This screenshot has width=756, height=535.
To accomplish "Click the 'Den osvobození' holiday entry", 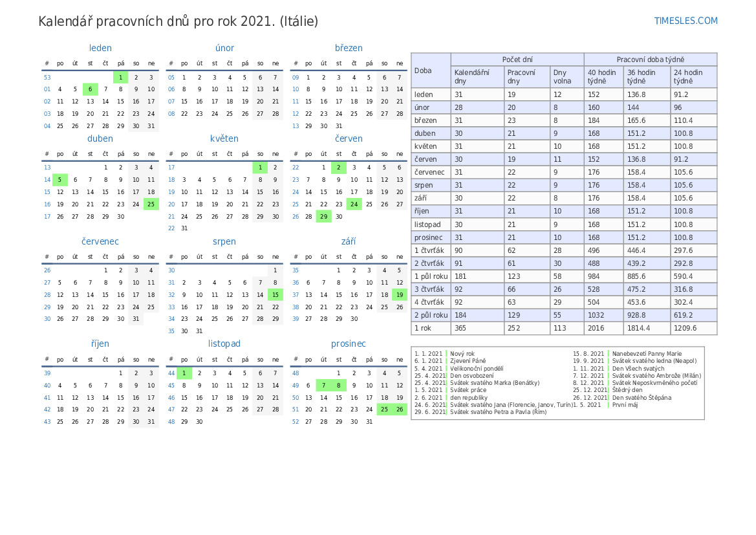I will pos(471,376).
